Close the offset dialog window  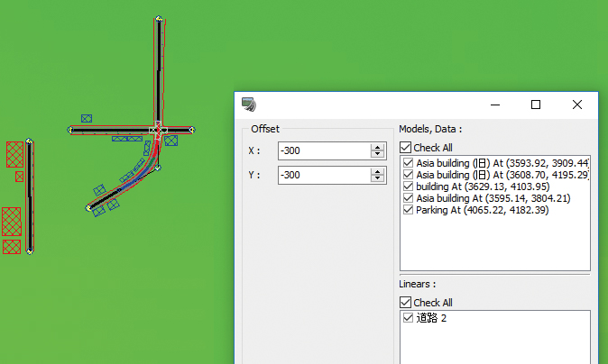click(x=577, y=105)
